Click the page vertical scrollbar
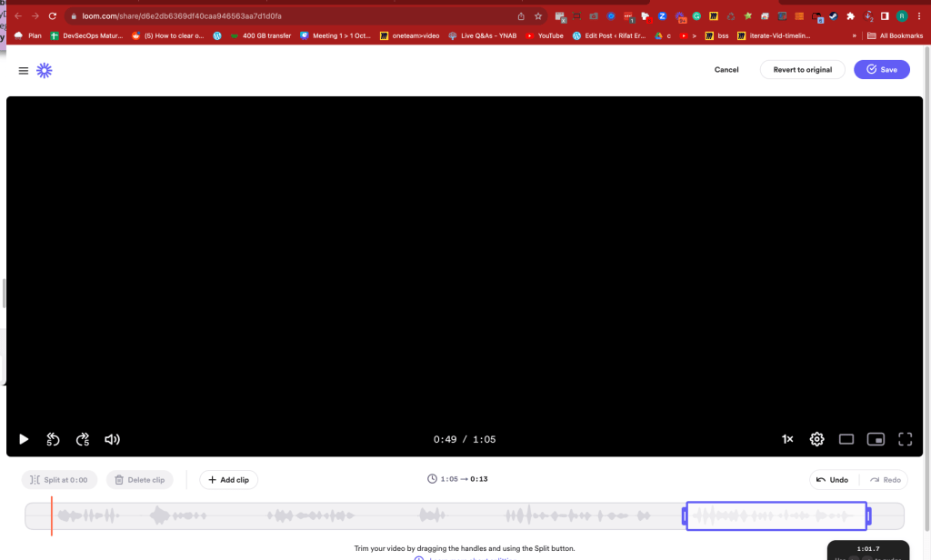 coord(926,288)
